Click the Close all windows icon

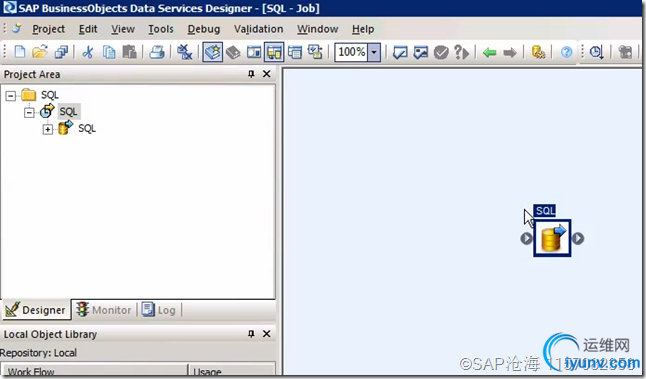click(184, 52)
